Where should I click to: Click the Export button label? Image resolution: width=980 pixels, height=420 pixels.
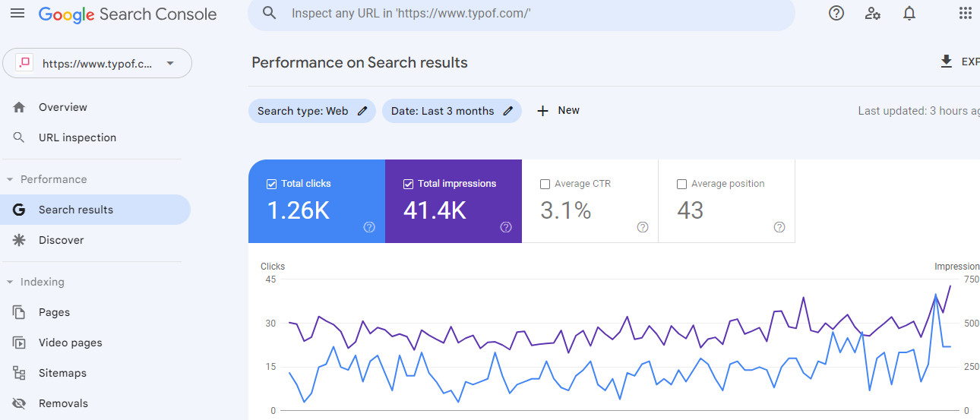pos(970,62)
